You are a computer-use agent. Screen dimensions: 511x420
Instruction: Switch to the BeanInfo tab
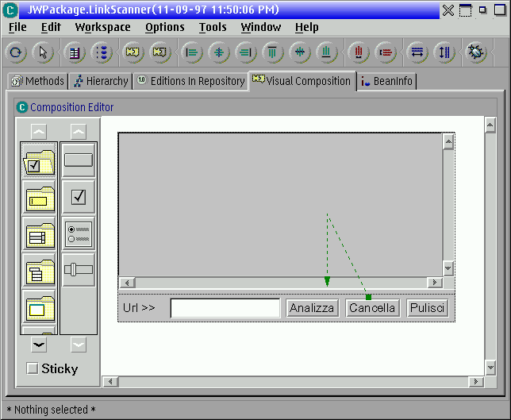pyautogui.click(x=387, y=81)
